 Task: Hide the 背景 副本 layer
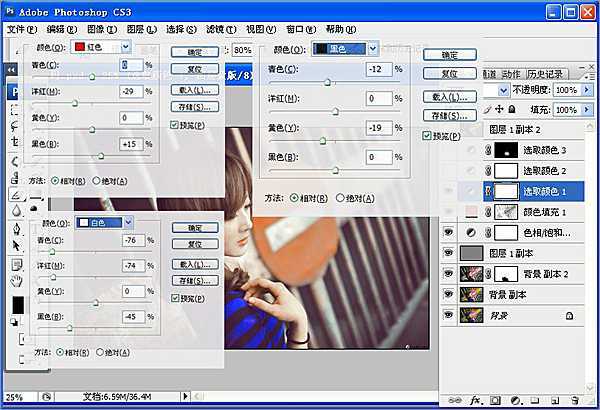click(x=448, y=294)
